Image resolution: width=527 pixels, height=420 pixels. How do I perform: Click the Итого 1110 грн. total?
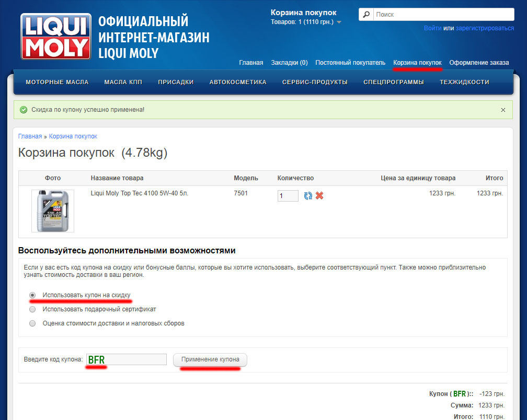click(x=491, y=417)
